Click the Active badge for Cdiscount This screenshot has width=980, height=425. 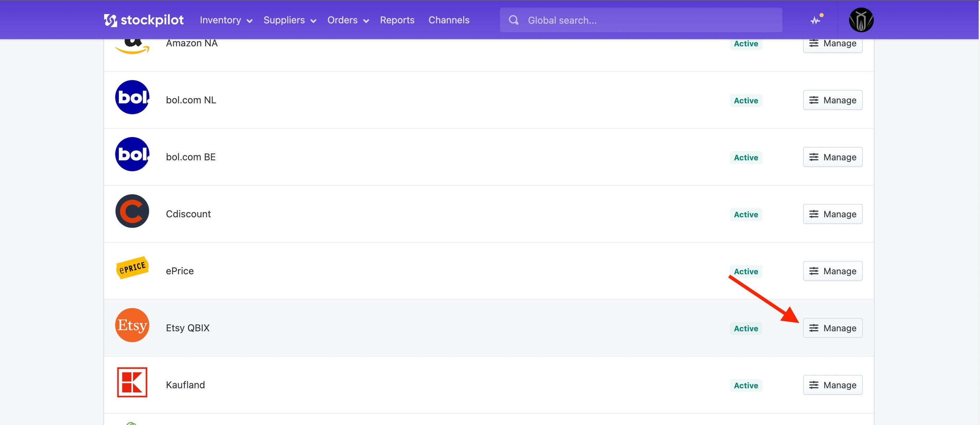coord(746,215)
